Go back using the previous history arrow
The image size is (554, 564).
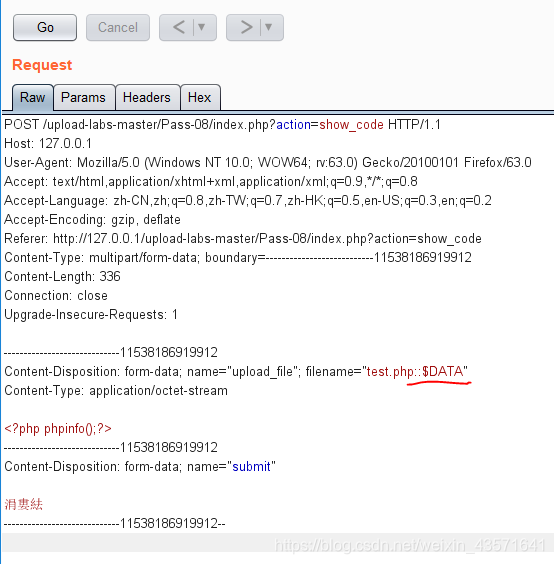coord(179,28)
